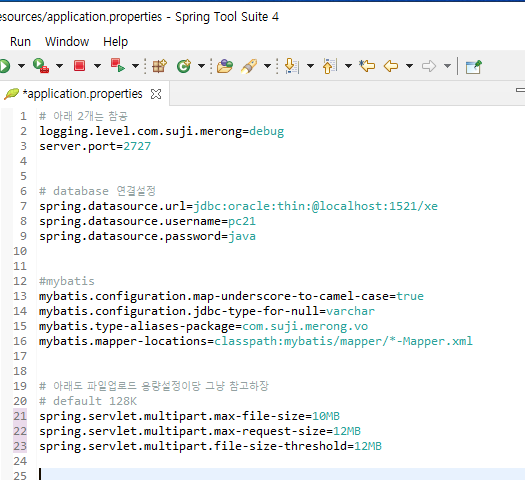Open the New Java Class dropdown arrow
Image resolution: width=525 pixels, height=480 pixels.
201,66
